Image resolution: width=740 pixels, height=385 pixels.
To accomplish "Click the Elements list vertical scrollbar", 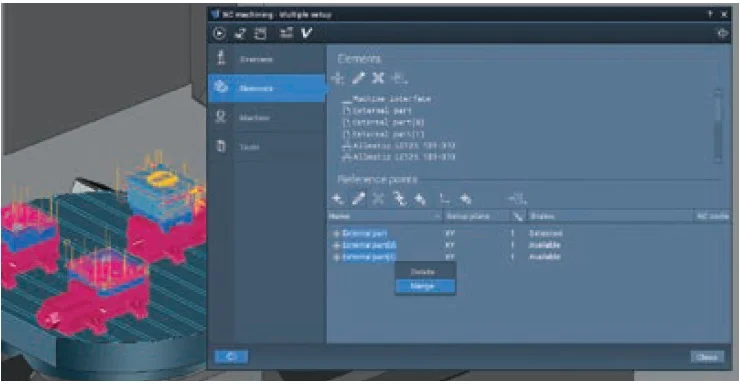I will (718, 126).
